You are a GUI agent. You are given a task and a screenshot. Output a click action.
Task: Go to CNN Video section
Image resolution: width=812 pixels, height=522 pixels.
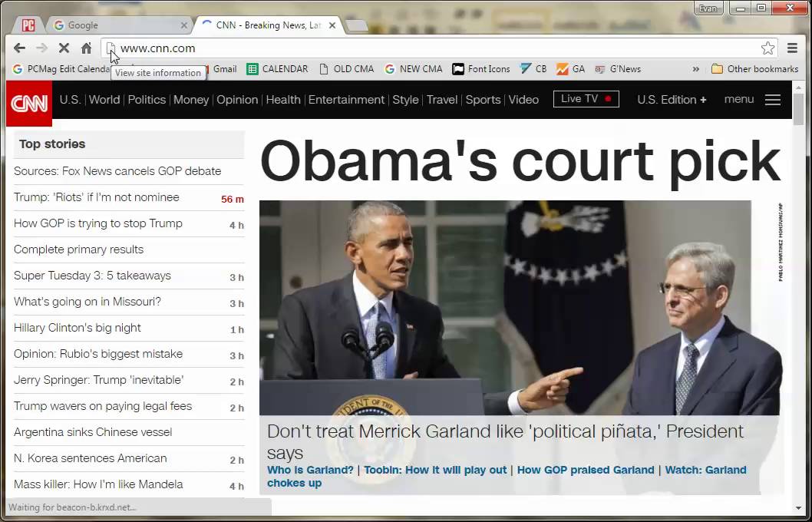[523, 100]
